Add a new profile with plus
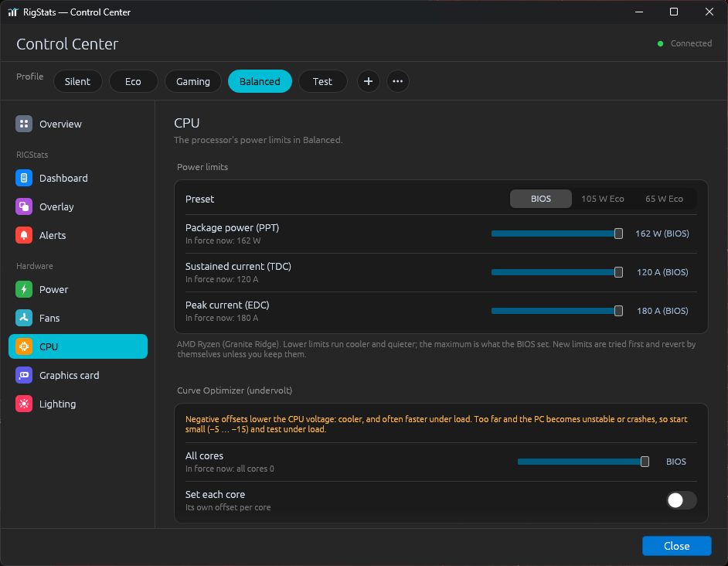The width and height of the screenshot is (728, 566). (368, 81)
